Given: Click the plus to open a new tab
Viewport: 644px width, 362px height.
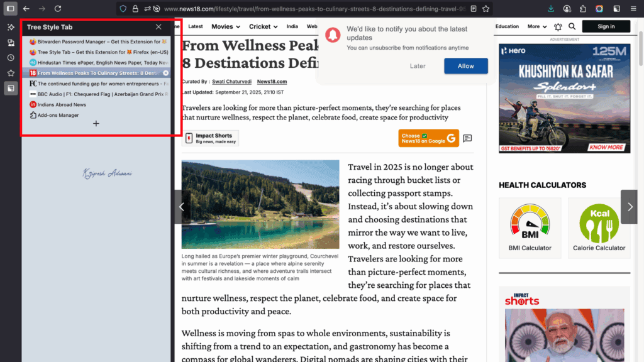Looking at the screenshot, I should tap(96, 124).
